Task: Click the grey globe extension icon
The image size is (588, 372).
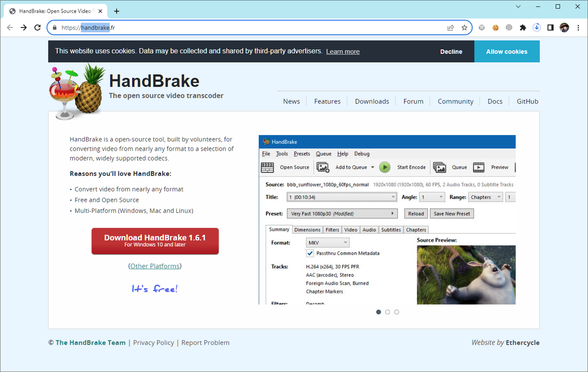Action: 509,28
